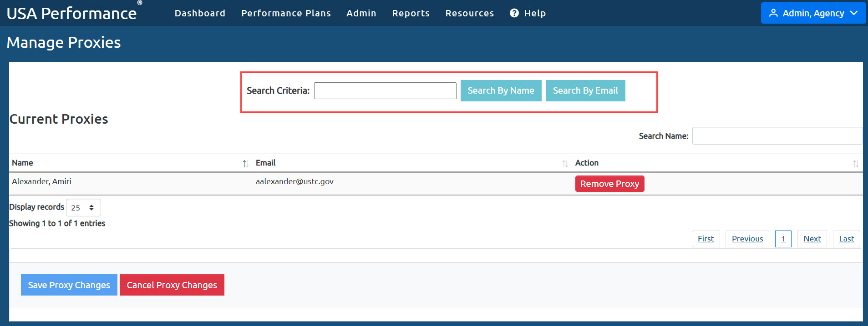The image size is (868, 326).
Task: Click the Help question mark icon
Action: tap(514, 13)
